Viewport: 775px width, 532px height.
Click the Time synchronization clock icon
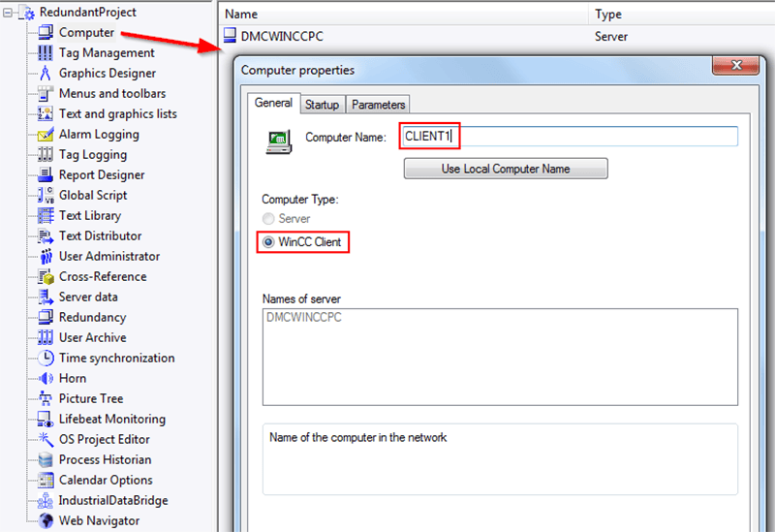point(46,358)
